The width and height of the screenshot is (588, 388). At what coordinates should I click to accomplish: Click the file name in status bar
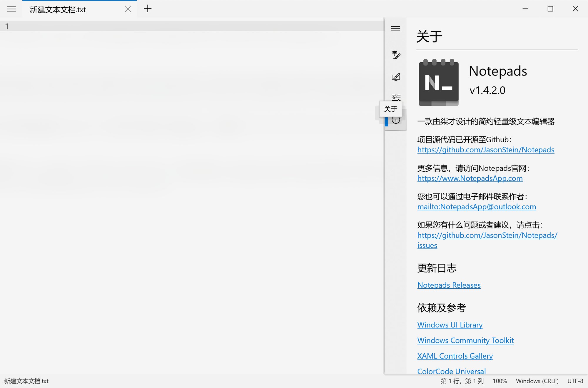point(26,381)
